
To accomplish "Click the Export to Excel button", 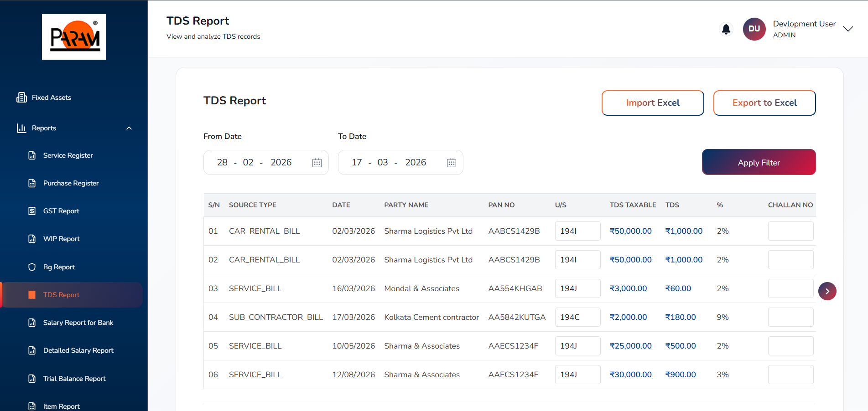I will (x=764, y=103).
